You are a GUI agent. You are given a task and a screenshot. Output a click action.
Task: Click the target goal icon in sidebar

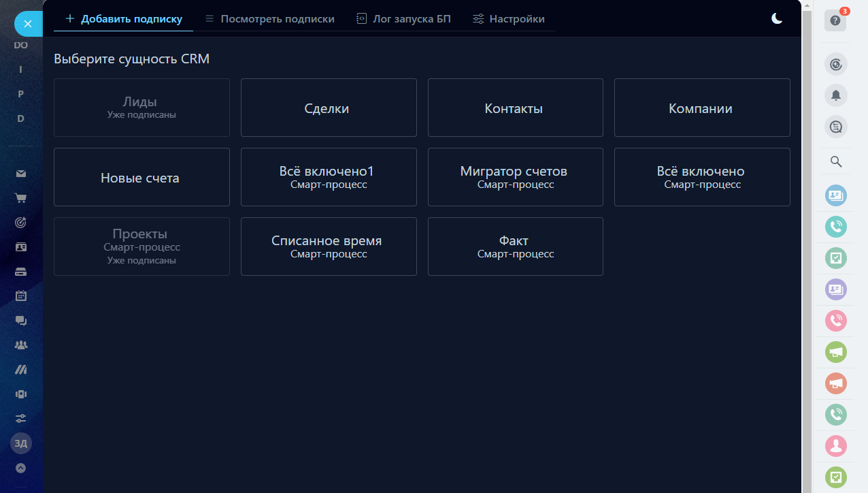(x=21, y=223)
